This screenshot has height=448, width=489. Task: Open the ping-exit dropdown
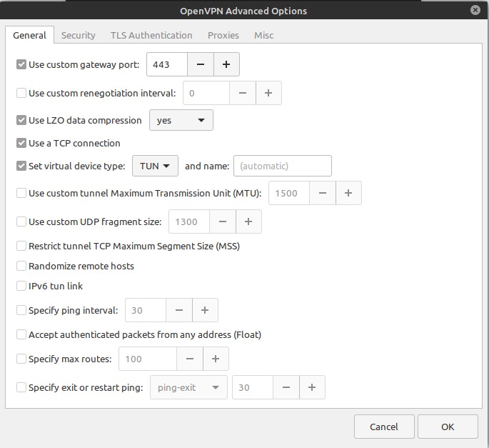(x=188, y=387)
